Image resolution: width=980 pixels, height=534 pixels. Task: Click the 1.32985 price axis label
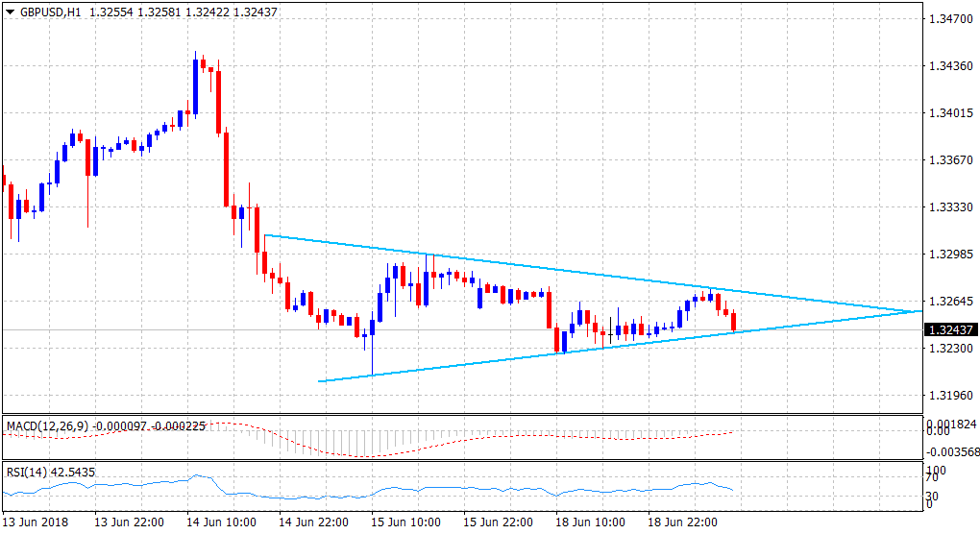[x=949, y=255]
